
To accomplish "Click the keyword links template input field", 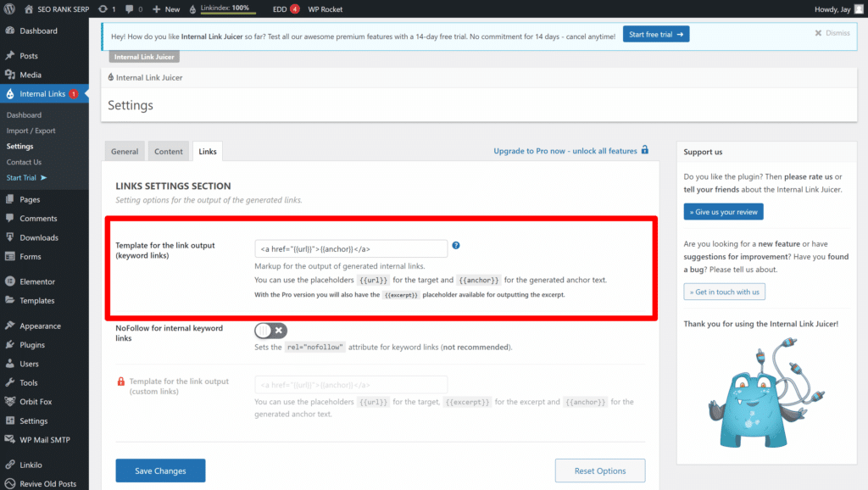I will click(351, 248).
